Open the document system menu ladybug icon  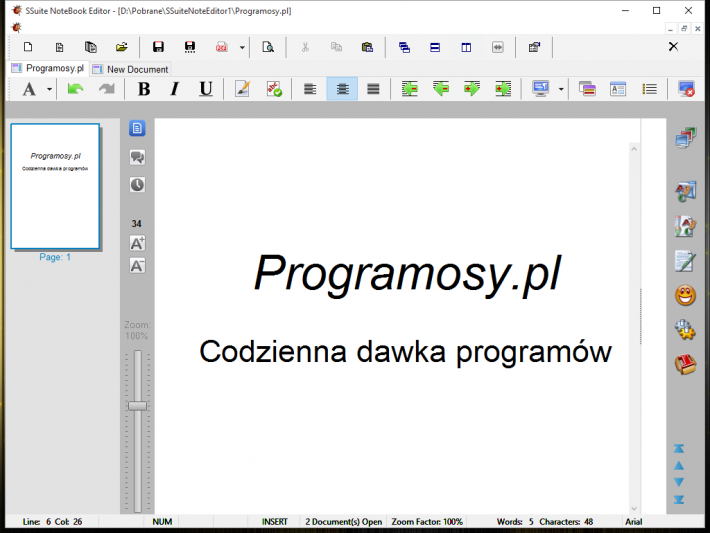pyautogui.click(x=17, y=28)
